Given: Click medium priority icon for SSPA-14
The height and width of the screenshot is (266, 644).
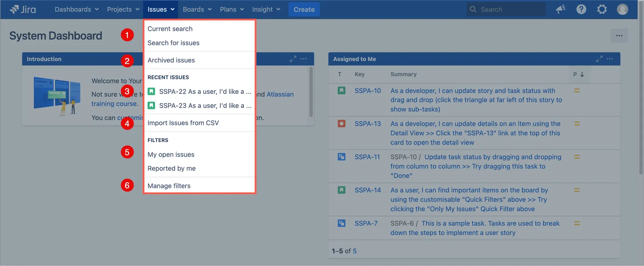Looking at the screenshot, I should (577, 190).
